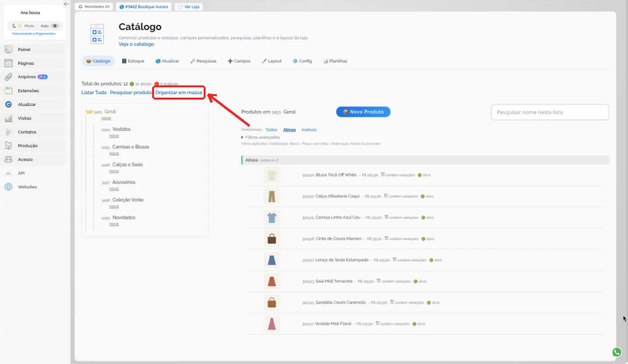Click Organizar em massa link
The image size is (628, 364).
click(x=179, y=93)
